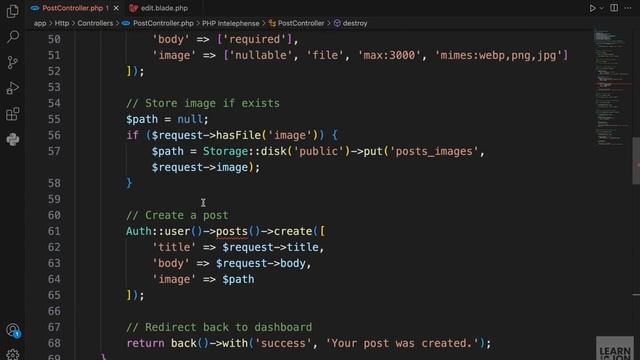Open the Python extension view
Viewport: 640px width, 360px height.
pos(12,140)
